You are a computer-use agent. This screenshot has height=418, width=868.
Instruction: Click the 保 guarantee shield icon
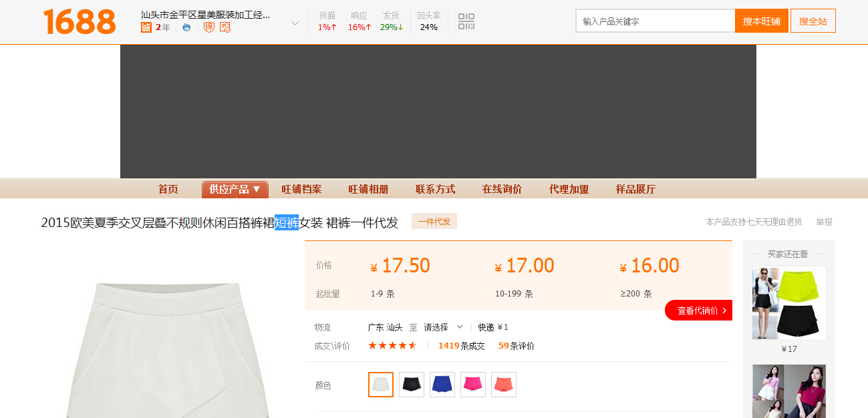pyautogui.click(x=209, y=27)
